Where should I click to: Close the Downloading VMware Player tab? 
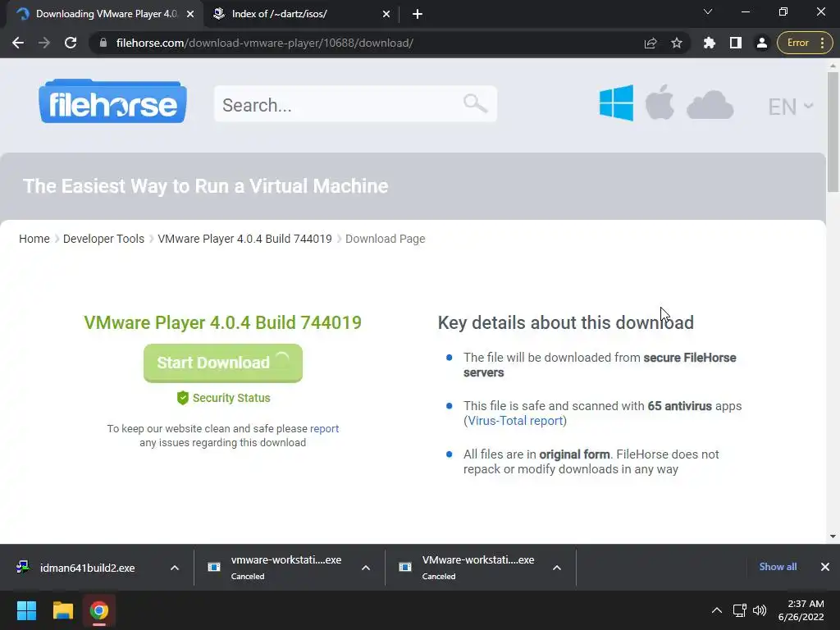(190, 14)
